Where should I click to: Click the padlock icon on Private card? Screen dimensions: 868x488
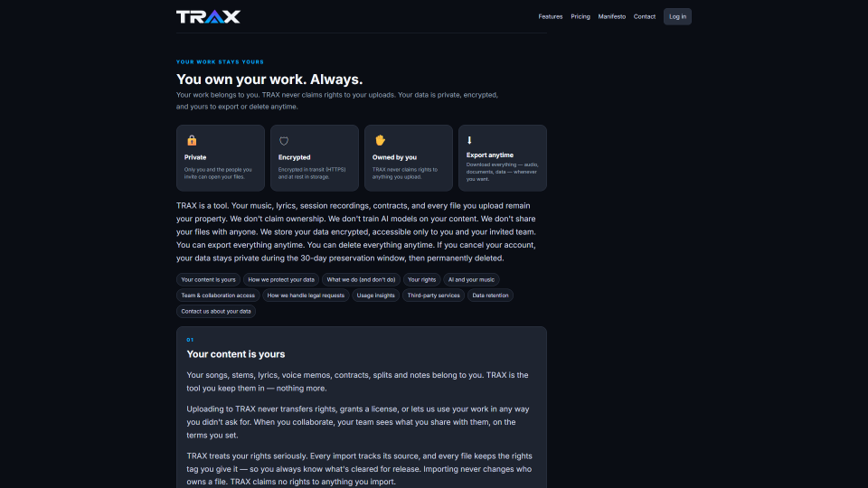[192, 140]
